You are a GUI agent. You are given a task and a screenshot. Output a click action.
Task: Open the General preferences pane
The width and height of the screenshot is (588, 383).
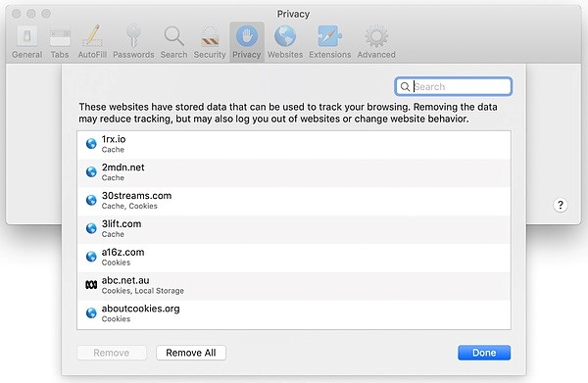coord(27,42)
